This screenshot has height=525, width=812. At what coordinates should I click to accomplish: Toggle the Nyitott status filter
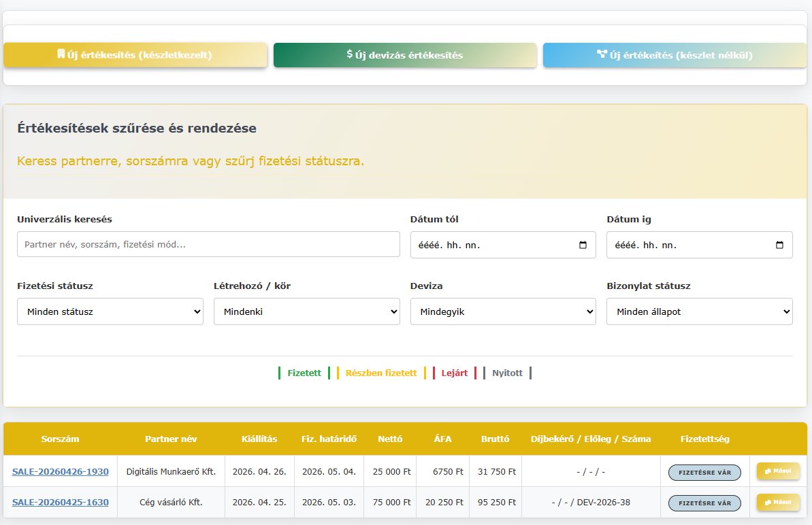click(507, 373)
